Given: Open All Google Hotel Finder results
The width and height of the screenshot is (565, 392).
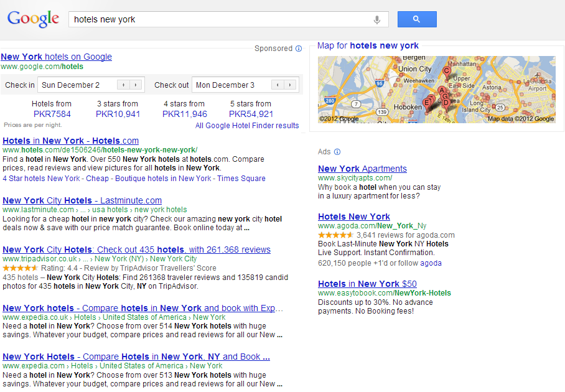Looking at the screenshot, I should [x=247, y=125].
